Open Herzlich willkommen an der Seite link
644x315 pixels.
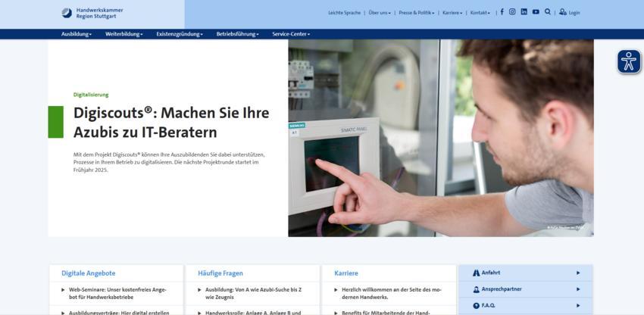(392, 293)
